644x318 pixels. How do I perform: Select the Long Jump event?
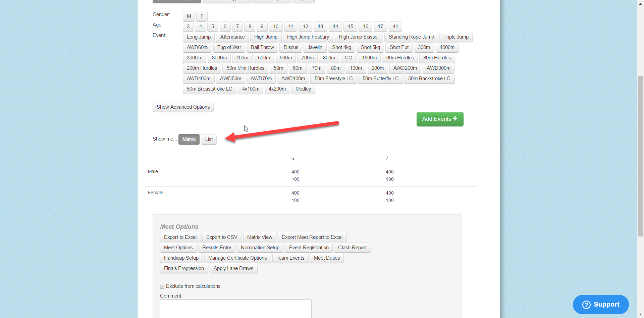[199, 37]
